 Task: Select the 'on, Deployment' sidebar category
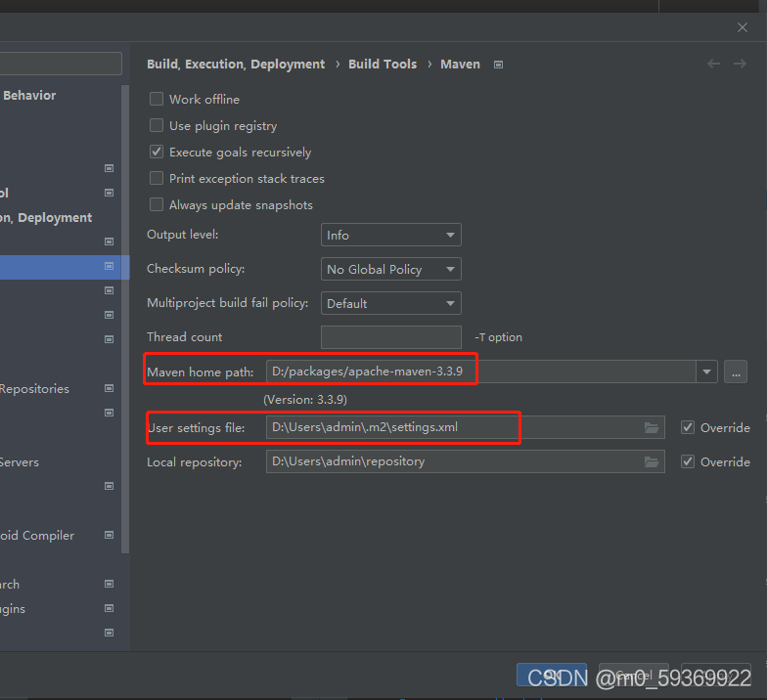pyautogui.click(x=46, y=217)
